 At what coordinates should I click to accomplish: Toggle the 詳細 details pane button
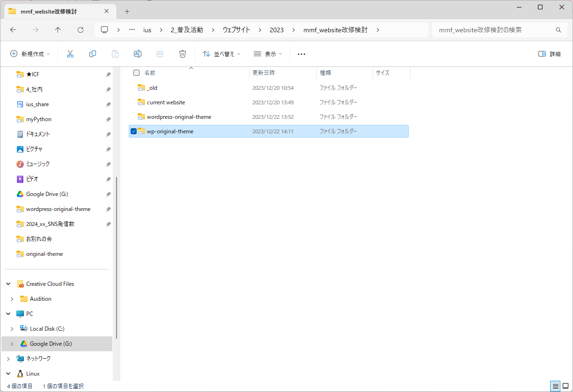pyautogui.click(x=550, y=54)
